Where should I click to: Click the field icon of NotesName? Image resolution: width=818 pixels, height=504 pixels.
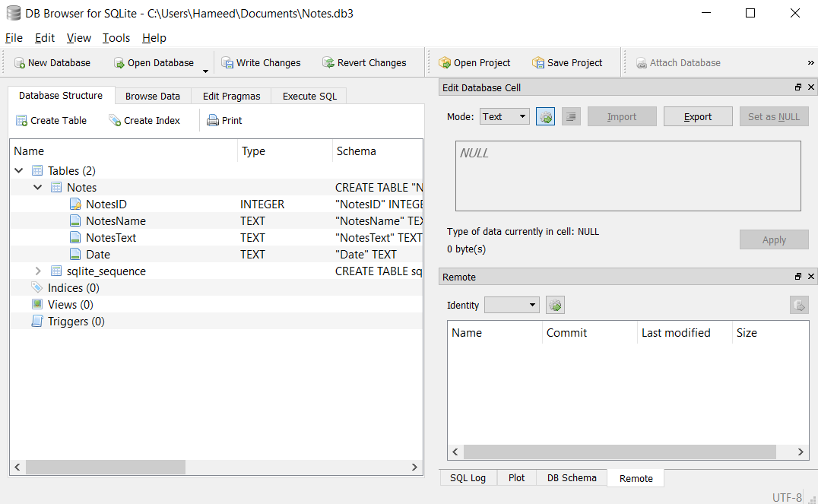tap(76, 220)
